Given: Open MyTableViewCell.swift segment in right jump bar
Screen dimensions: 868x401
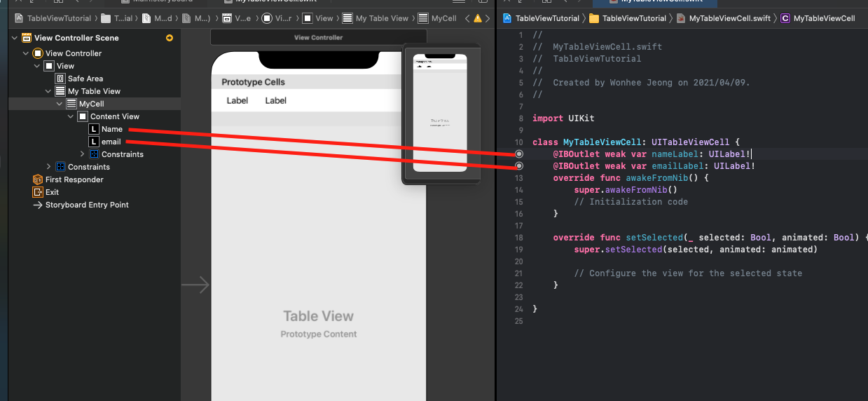Looking at the screenshot, I should pos(724,18).
